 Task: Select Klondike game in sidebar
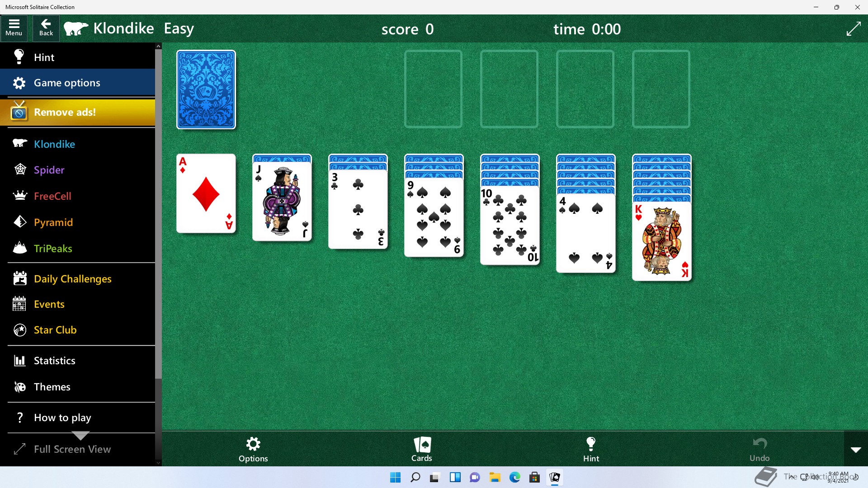[x=78, y=144]
